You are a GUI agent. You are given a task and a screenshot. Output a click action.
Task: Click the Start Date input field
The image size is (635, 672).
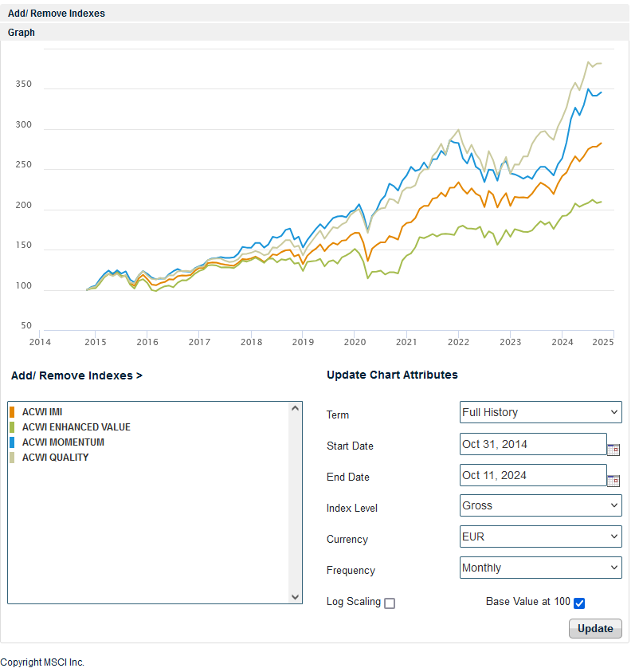pos(532,444)
